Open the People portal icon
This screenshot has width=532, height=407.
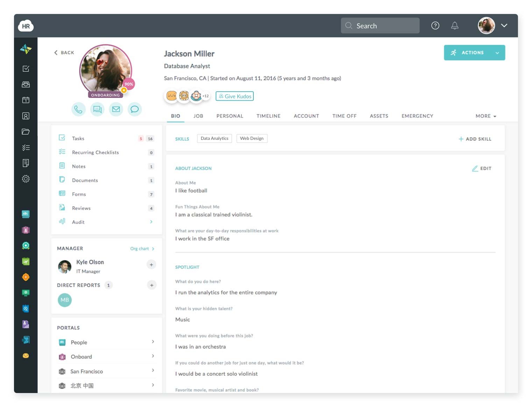click(x=62, y=342)
